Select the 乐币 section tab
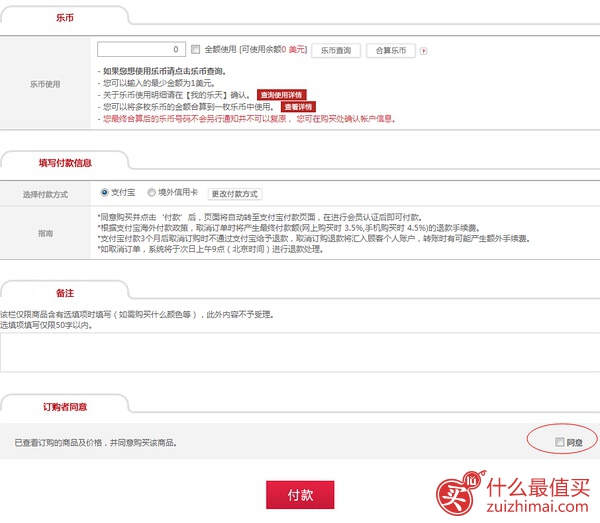600x523 pixels. point(65,18)
